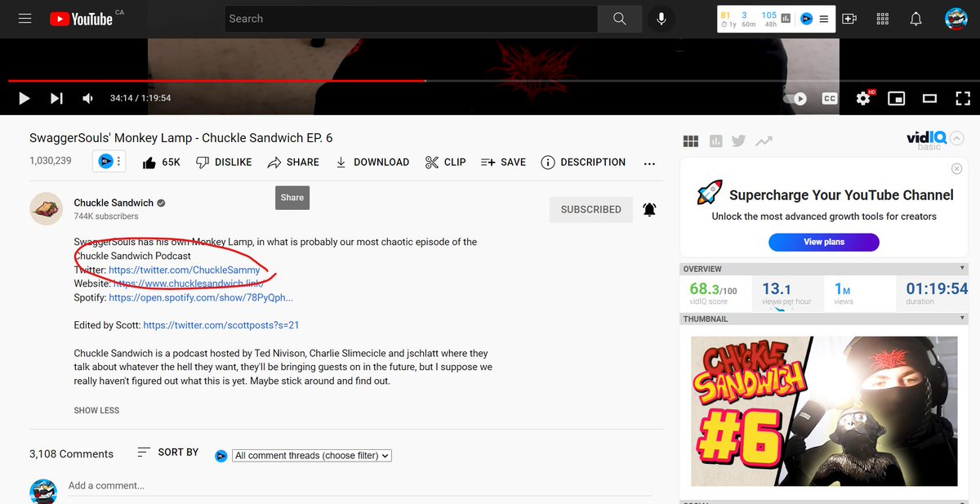
Task: Open the Chuckle Sandwich #6 thumbnail image
Action: [x=824, y=412]
